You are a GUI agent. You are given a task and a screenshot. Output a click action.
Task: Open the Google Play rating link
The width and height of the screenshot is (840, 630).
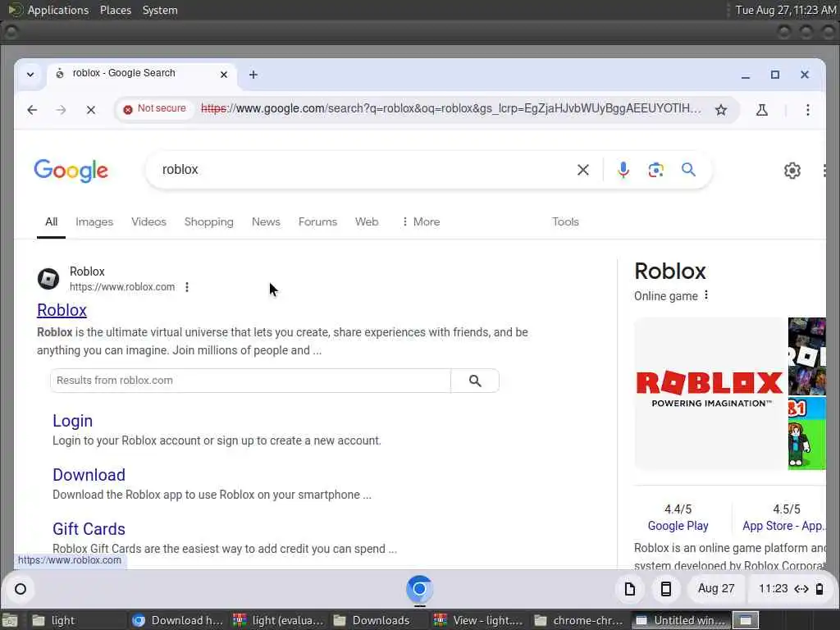(x=678, y=526)
